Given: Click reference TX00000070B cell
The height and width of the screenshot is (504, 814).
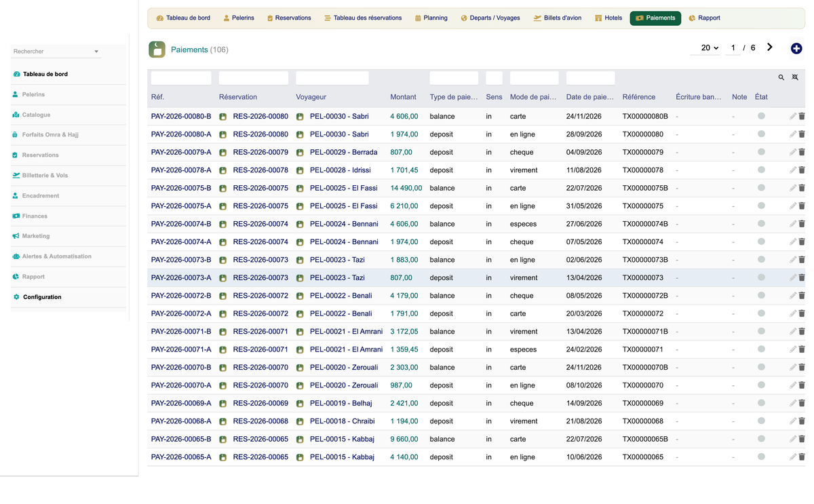Looking at the screenshot, I should point(645,368).
